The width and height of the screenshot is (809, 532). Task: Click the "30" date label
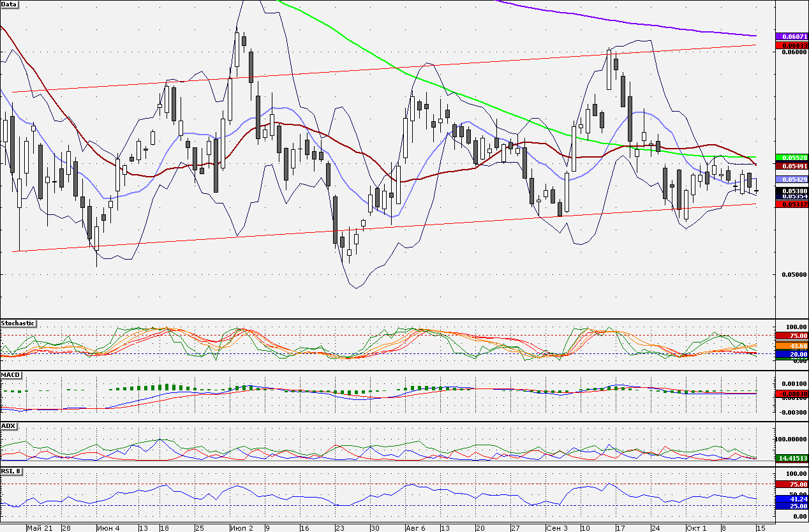375,528
